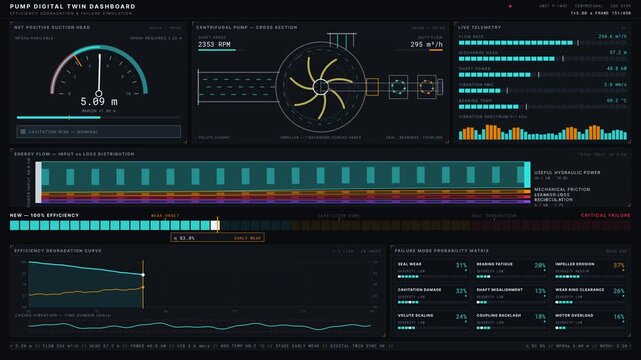The height and width of the screenshot is (360, 641).
Task: Jump to Seal Degradation on lifecycle timeline
Action: (494, 215)
